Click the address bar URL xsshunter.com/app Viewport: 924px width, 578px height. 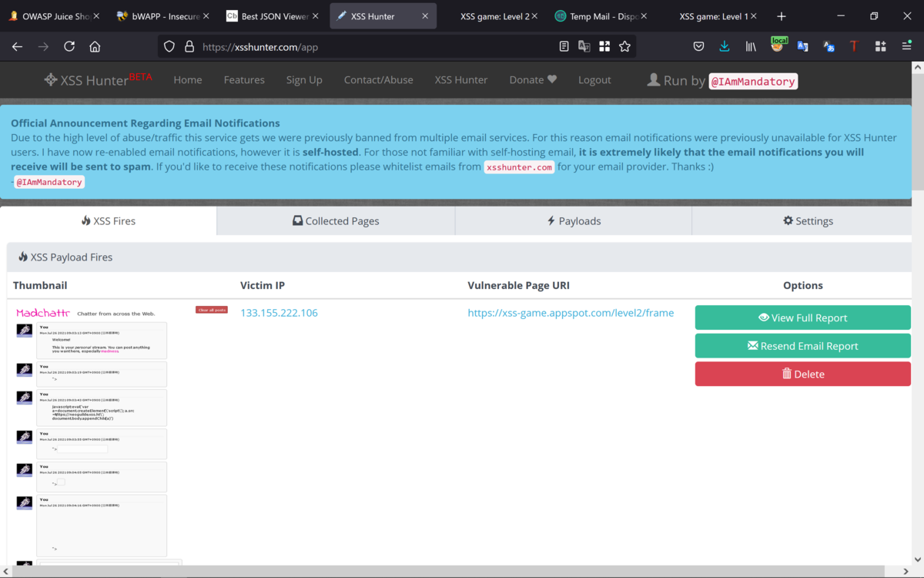260,47
